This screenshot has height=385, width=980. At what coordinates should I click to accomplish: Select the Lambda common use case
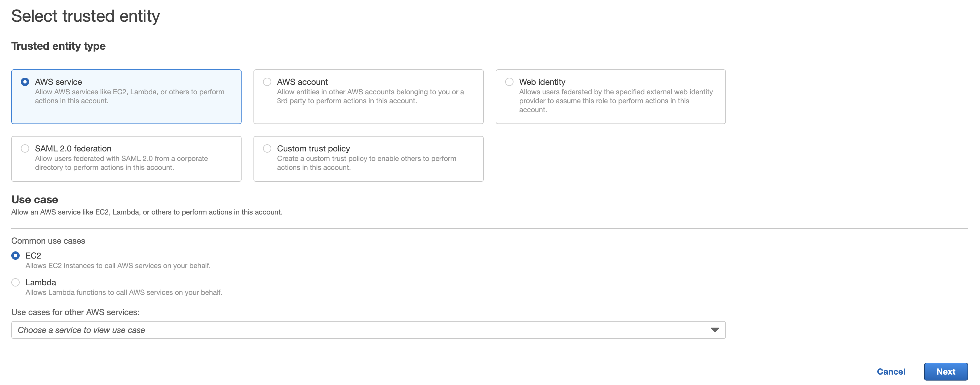point(15,282)
